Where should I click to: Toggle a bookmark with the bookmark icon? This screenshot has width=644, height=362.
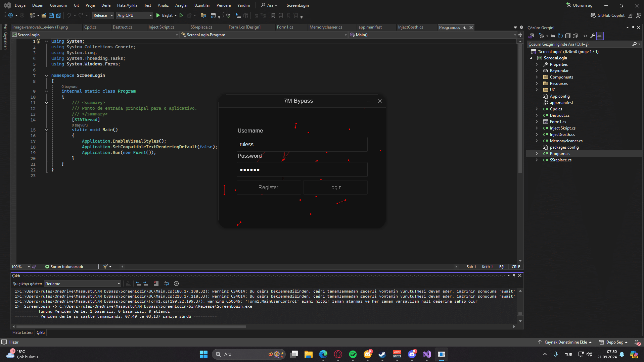273,15
